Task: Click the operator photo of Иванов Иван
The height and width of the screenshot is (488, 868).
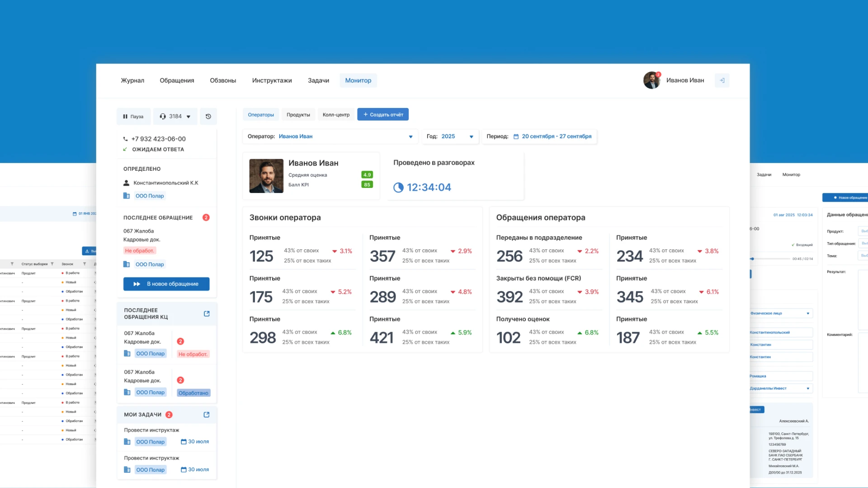Action: tap(266, 176)
